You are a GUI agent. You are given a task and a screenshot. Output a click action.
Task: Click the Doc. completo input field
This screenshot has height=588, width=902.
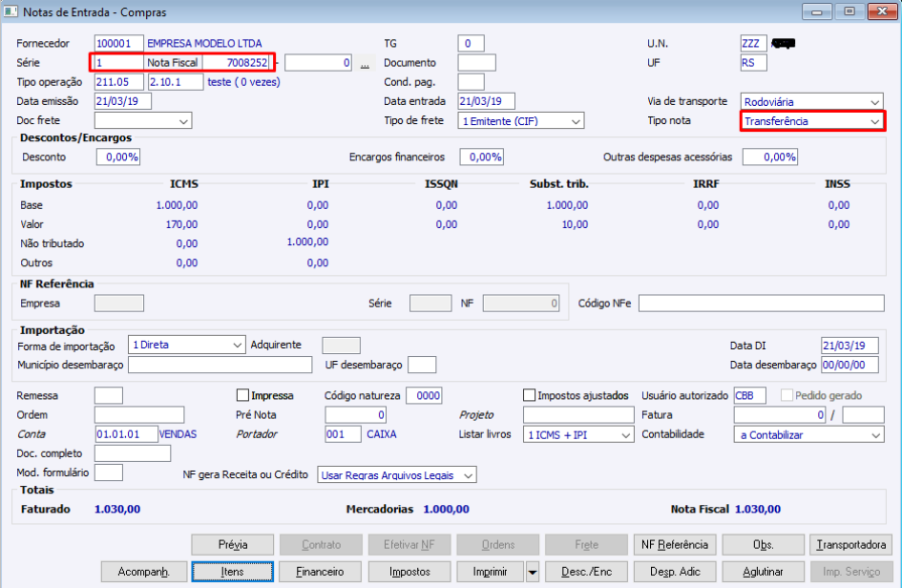pos(133,453)
